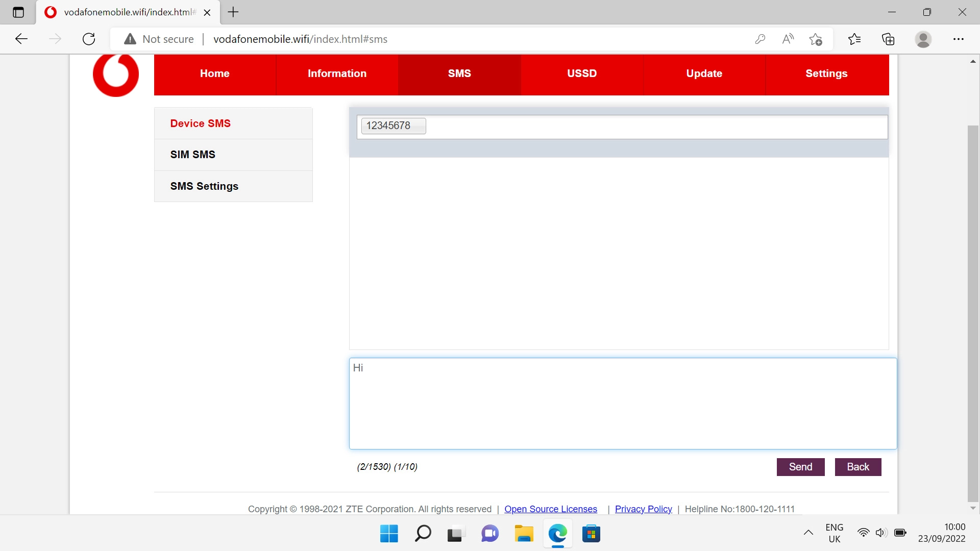
Task: Activate the Read aloud icon
Action: coord(788,39)
